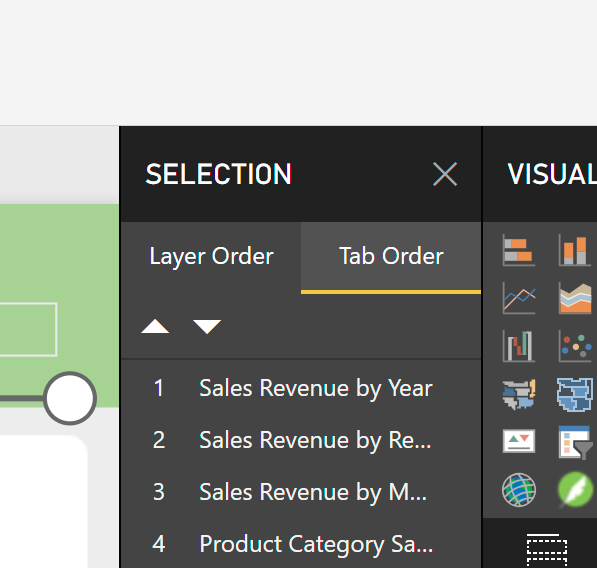
Task: Pick the filled map visual icon
Action: click(575, 394)
